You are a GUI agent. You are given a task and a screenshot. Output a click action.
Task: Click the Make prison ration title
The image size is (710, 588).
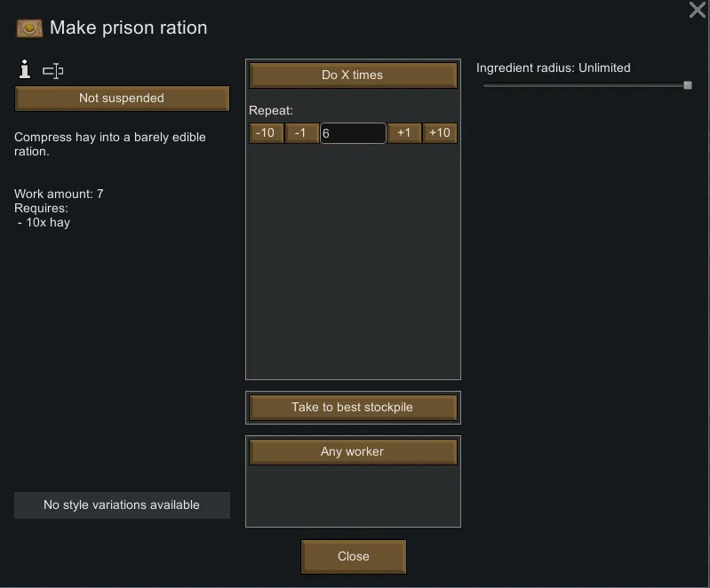128,28
